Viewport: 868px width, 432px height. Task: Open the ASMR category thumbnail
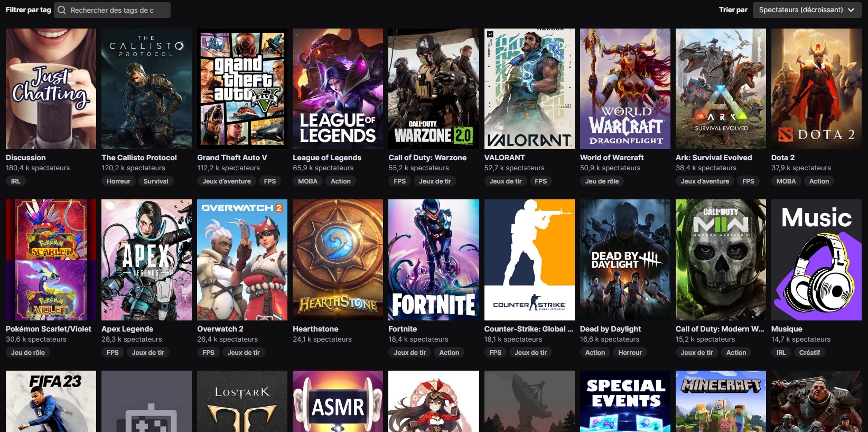[338, 401]
